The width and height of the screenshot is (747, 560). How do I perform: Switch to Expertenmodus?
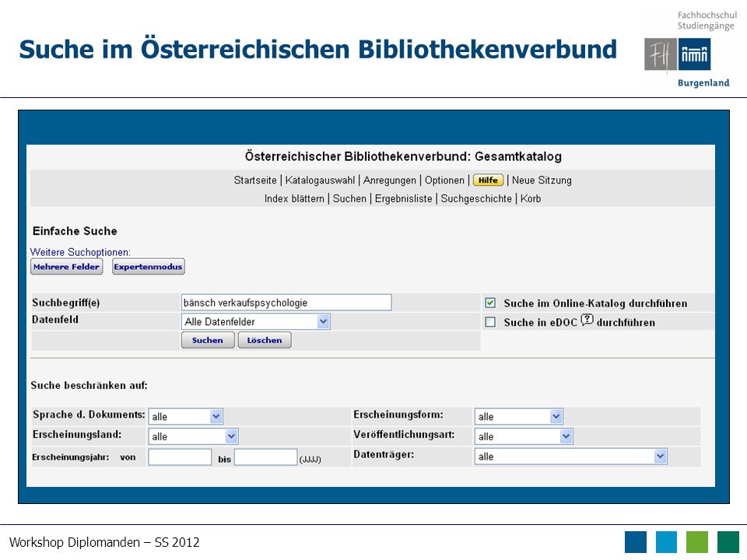pos(148,267)
